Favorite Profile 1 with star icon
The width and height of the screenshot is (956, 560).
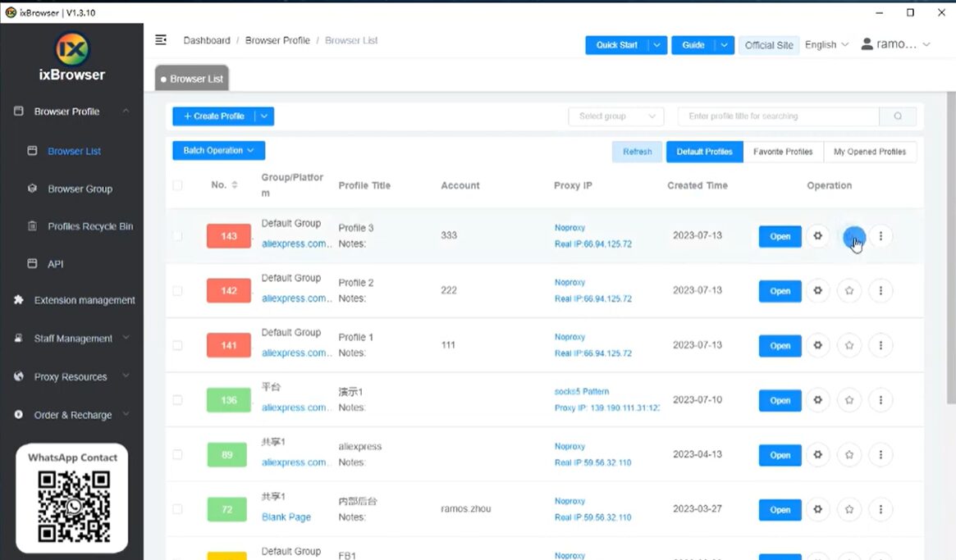[x=849, y=345]
